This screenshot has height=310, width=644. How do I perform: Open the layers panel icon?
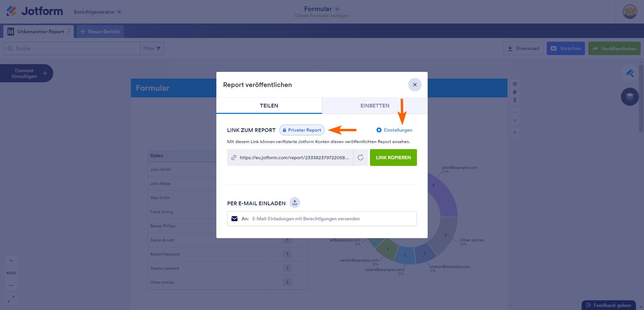[x=630, y=97]
